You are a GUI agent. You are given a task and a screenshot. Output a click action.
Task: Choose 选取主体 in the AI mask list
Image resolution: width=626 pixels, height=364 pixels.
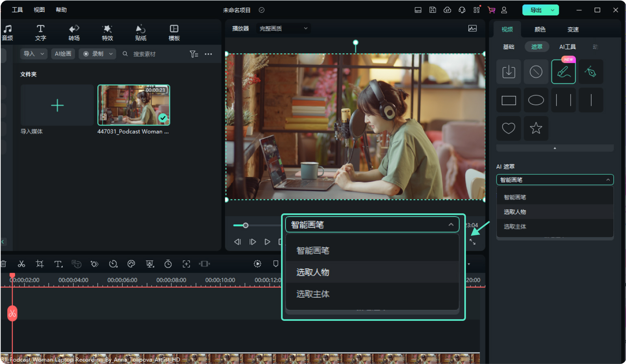[515, 226]
